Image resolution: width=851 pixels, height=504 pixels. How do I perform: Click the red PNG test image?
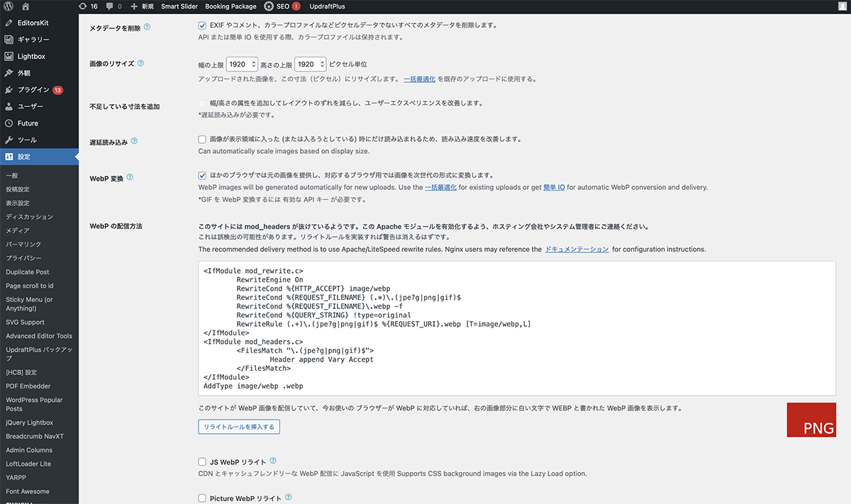(811, 420)
